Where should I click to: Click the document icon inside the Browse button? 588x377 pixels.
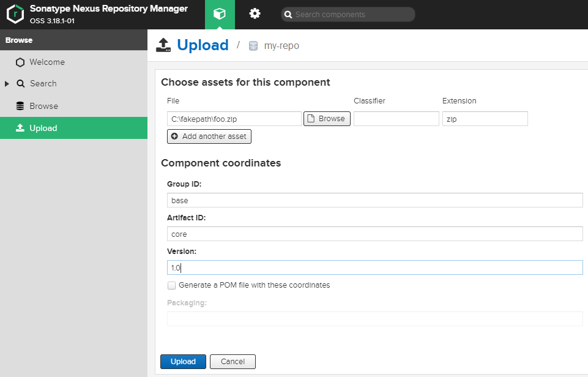coord(312,118)
